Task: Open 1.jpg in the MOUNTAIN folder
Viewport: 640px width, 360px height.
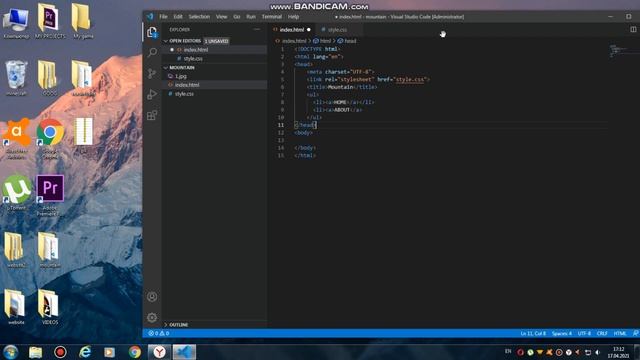Action: click(x=181, y=76)
